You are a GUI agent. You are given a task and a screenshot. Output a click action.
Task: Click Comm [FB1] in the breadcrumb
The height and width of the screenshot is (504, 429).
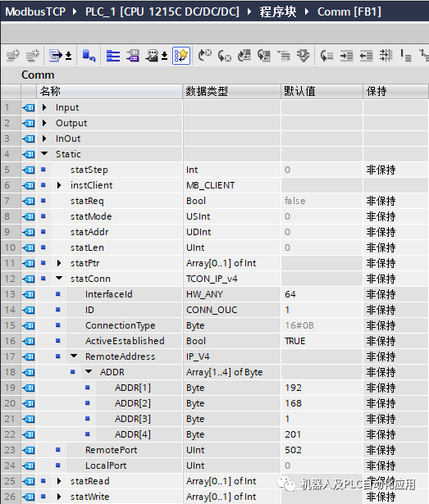click(x=349, y=12)
